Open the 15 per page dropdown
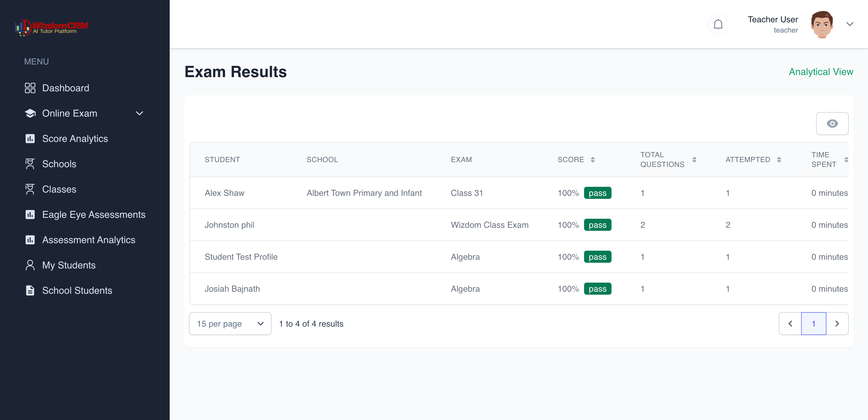Viewport: 868px width, 420px height. click(230, 324)
